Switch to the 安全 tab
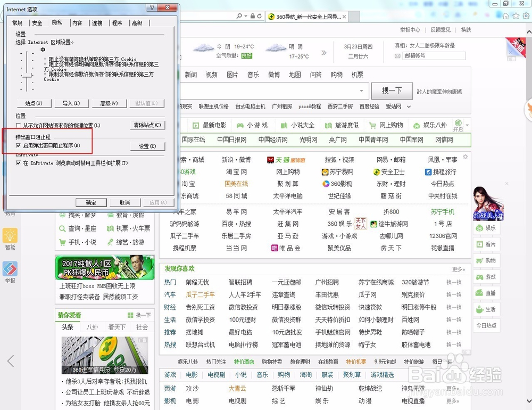 point(37,23)
